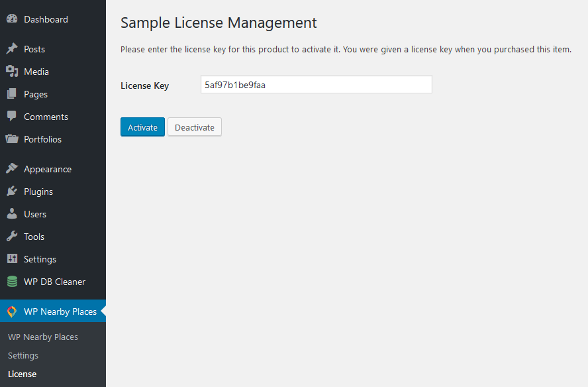Click the Media library icon

[x=12, y=72]
